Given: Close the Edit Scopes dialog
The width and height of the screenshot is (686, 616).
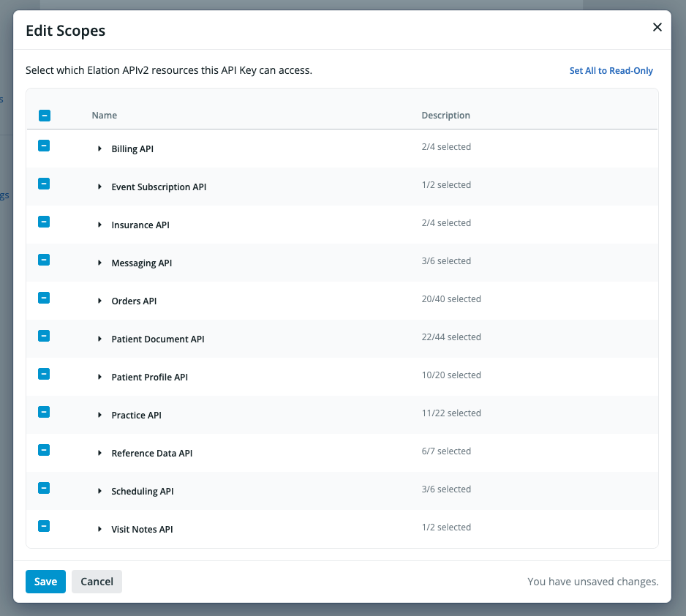Looking at the screenshot, I should coord(657,27).
